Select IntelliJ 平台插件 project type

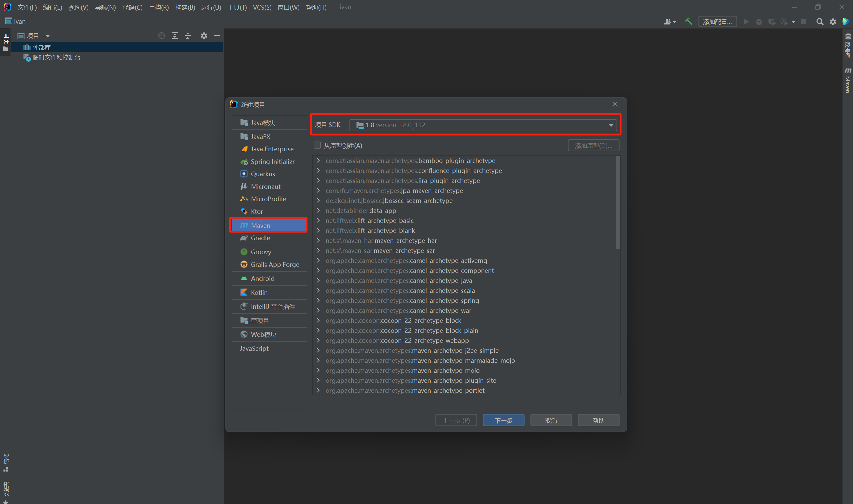click(x=269, y=307)
